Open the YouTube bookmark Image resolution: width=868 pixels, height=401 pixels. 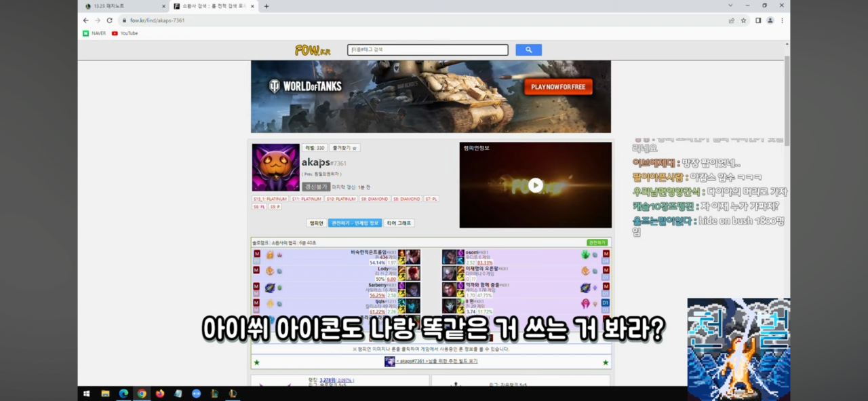[x=125, y=33]
